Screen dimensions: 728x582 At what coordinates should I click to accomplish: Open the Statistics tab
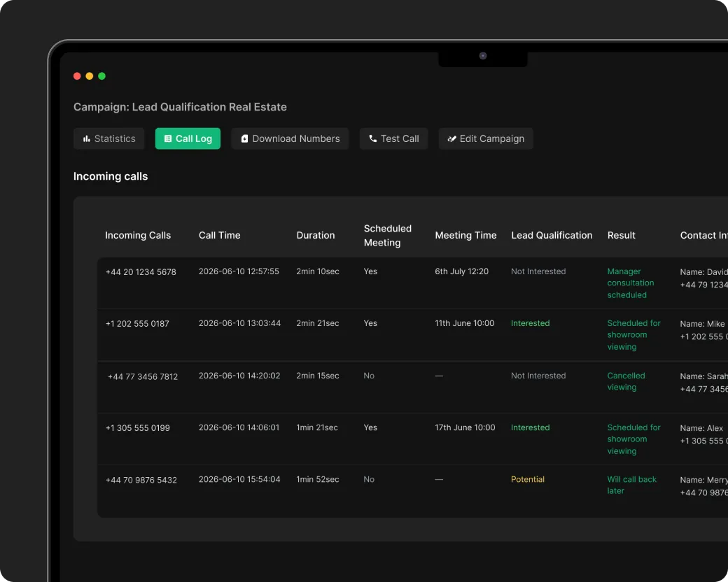click(x=108, y=139)
